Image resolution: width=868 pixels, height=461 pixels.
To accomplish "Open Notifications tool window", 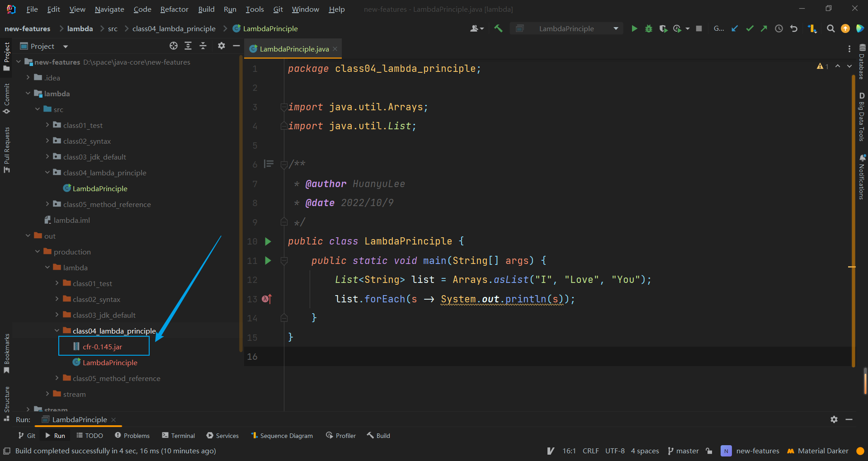I will (x=862, y=177).
